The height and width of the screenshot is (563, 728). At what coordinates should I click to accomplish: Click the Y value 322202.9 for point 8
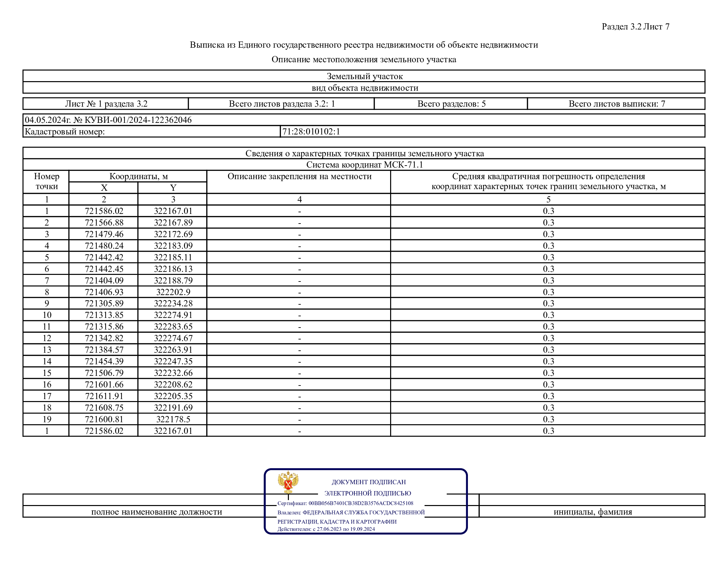pyautogui.click(x=173, y=292)
